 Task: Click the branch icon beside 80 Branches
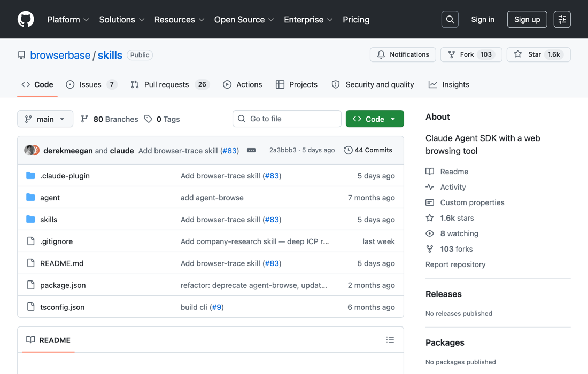[x=84, y=119]
